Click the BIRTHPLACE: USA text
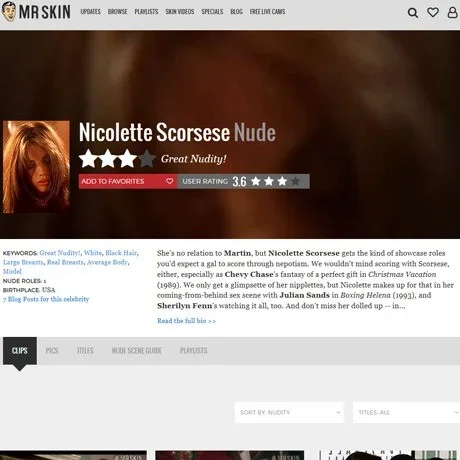 point(29,290)
